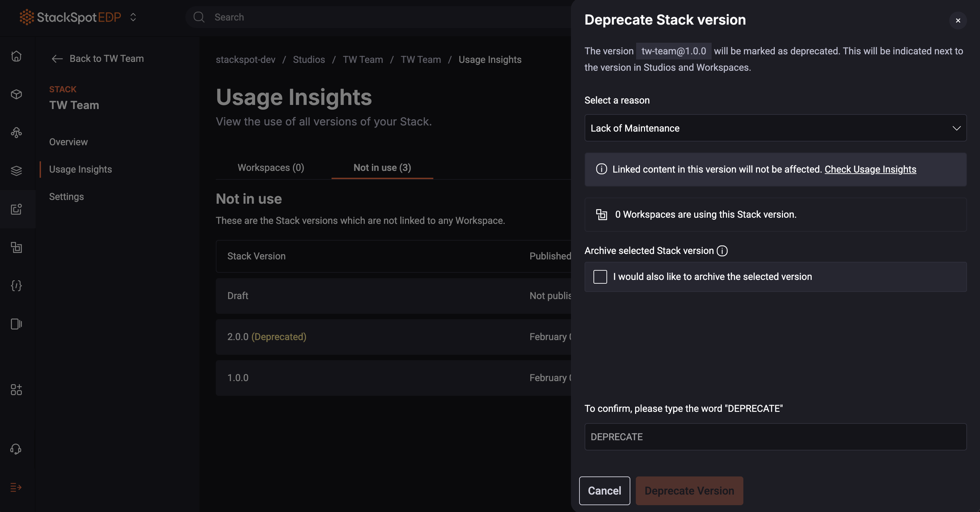This screenshot has height=512, width=980.
Task: Click the headset support icon
Action: 16,449
